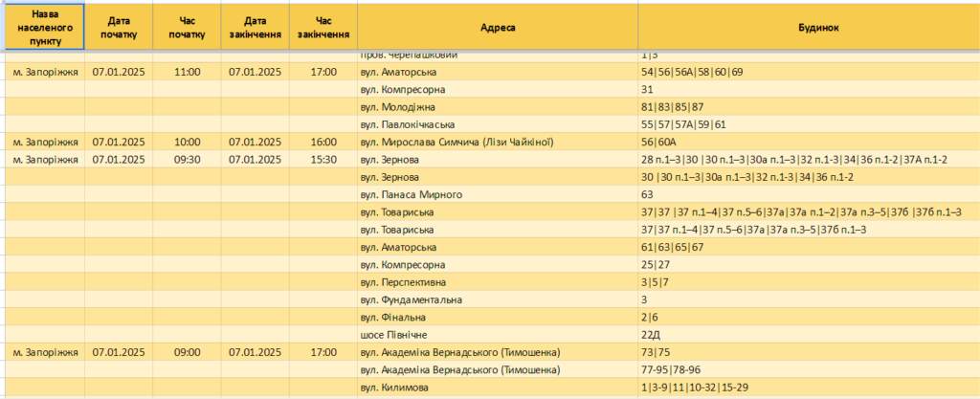Click the 'вул. Панаса Мирного' address cell
Viewport: 980px width, 399px height.
(498, 195)
